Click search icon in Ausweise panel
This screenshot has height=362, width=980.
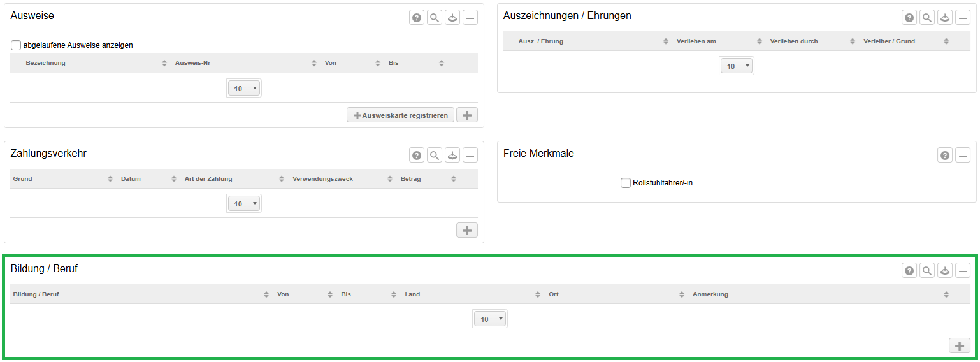(435, 18)
